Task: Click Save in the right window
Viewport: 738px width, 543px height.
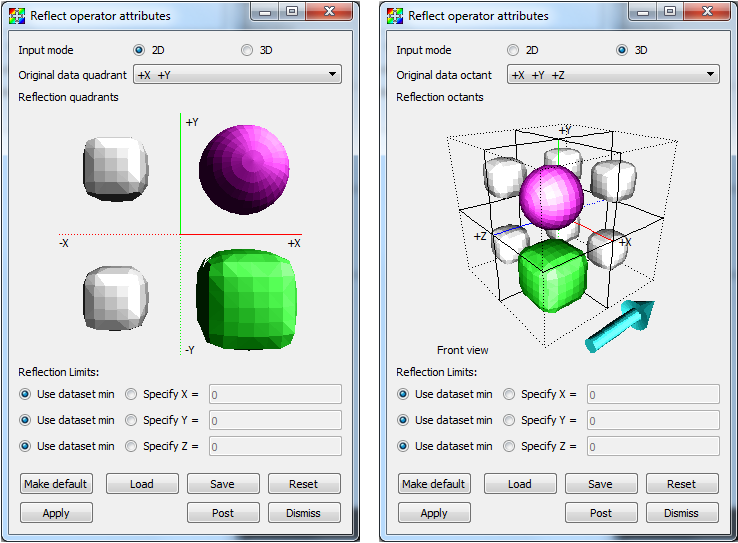Action: click(601, 484)
